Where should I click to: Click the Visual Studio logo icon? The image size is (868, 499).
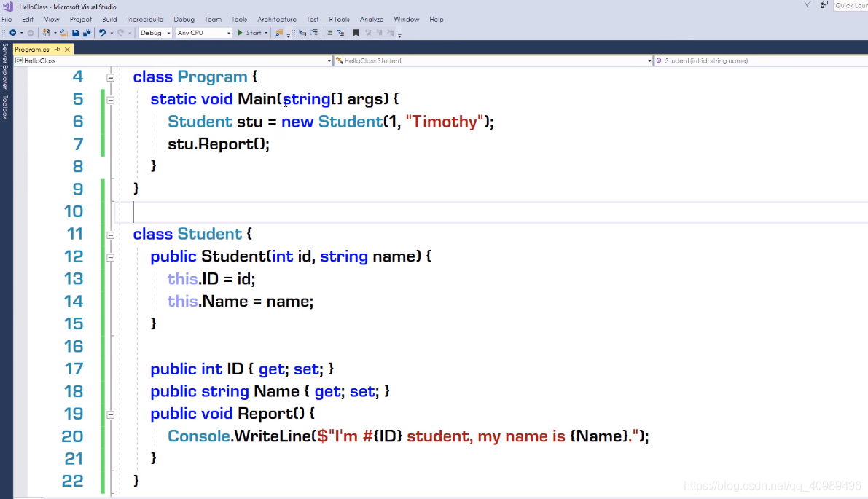coord(8,7)
